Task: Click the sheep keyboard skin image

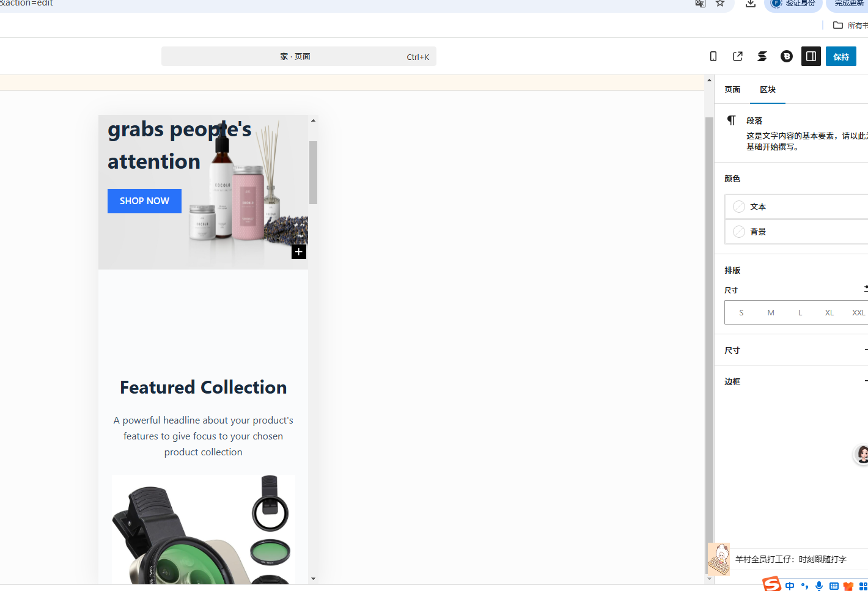Action: pos(719,559)
